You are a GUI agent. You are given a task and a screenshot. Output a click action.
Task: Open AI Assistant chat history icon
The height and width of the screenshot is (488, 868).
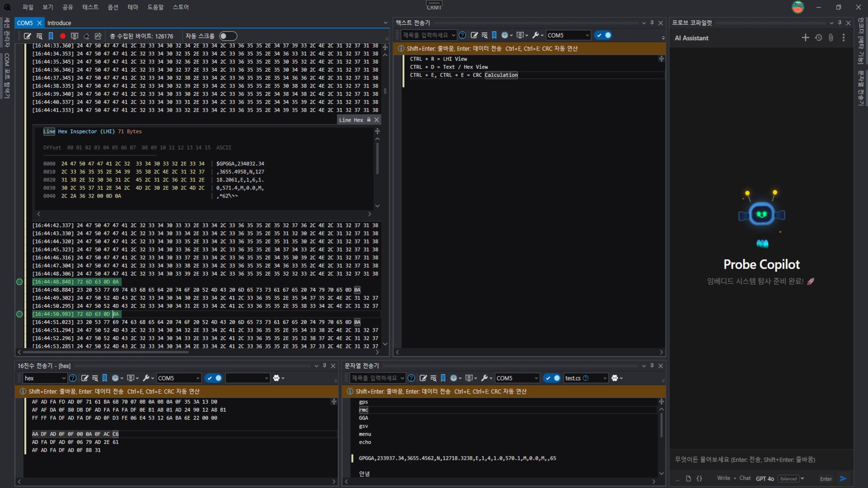(818, 38)
